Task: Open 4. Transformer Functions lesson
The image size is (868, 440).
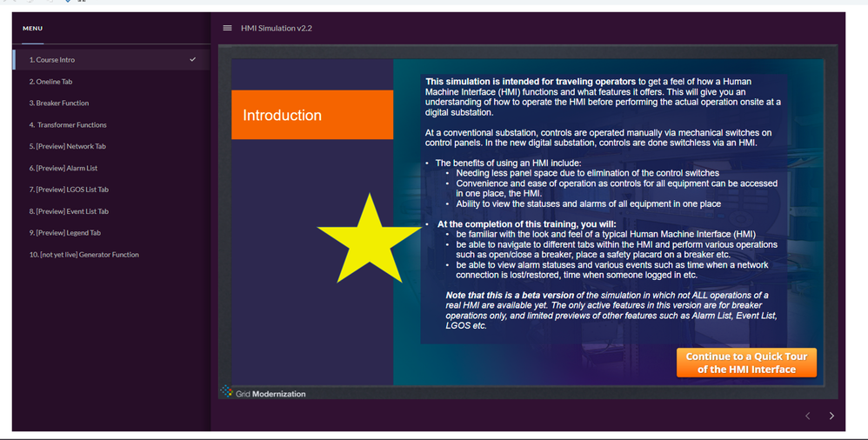Action: [111, 124]
